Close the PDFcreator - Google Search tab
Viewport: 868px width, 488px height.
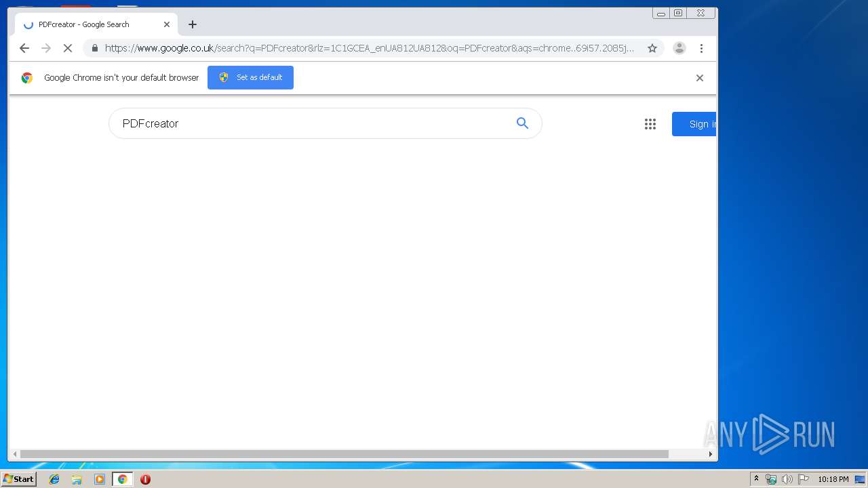(167, 24)
